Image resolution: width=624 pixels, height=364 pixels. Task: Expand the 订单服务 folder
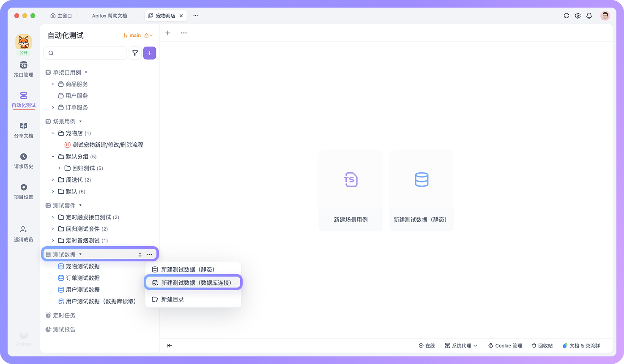coord(53,107)
